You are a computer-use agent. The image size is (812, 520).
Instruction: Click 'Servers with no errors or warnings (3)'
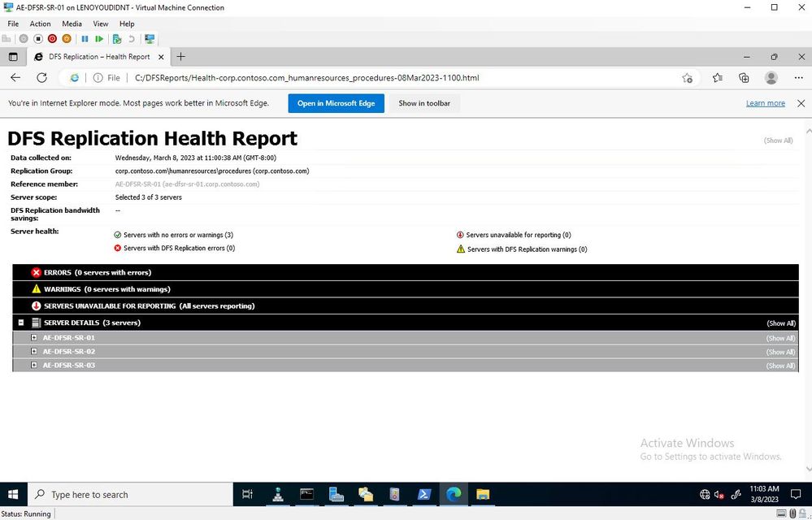[178, 235]
